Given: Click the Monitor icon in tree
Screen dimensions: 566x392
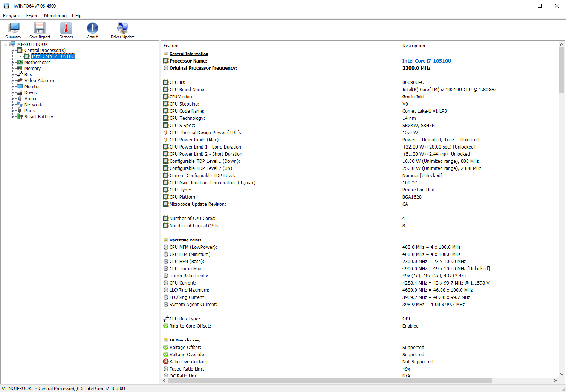Looking at the screenshot, I should click(20, 86).
